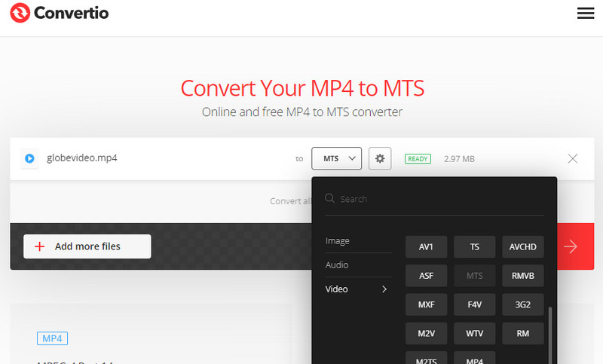Click the plus icon on Add more files
The height and width of the screenshot is (364, 603).
(40, 246)
